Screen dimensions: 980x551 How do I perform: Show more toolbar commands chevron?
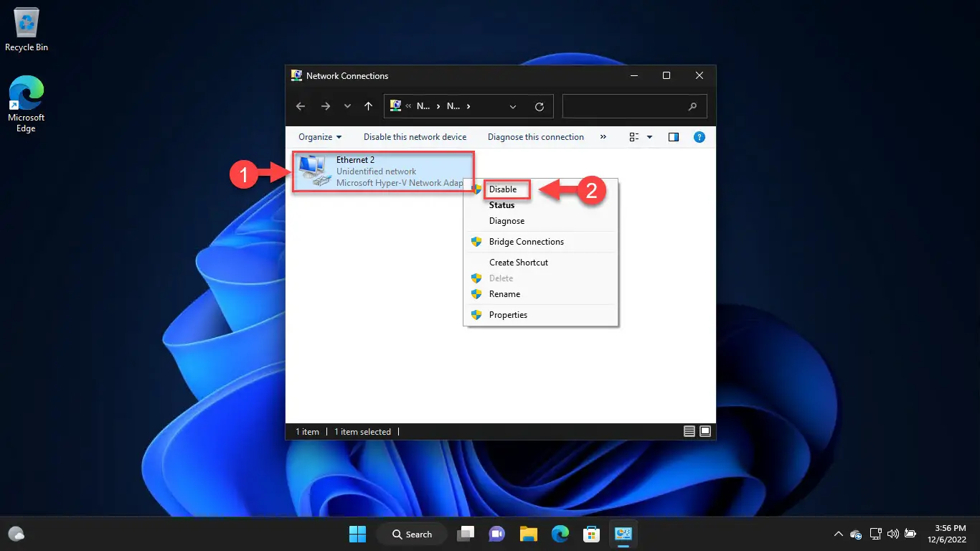pos(603,137)
